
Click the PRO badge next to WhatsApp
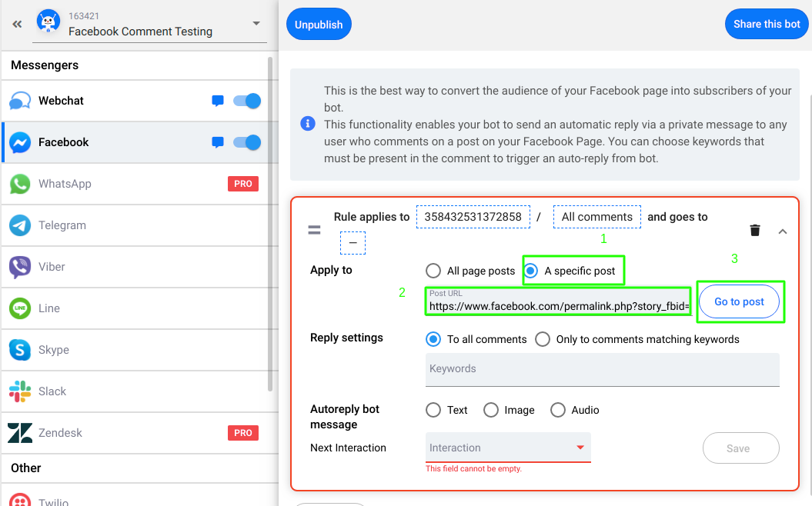243,184
